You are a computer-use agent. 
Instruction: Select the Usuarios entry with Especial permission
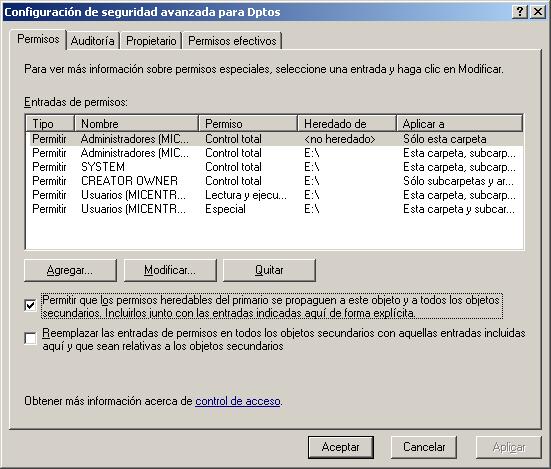click(x=274, y=209)
